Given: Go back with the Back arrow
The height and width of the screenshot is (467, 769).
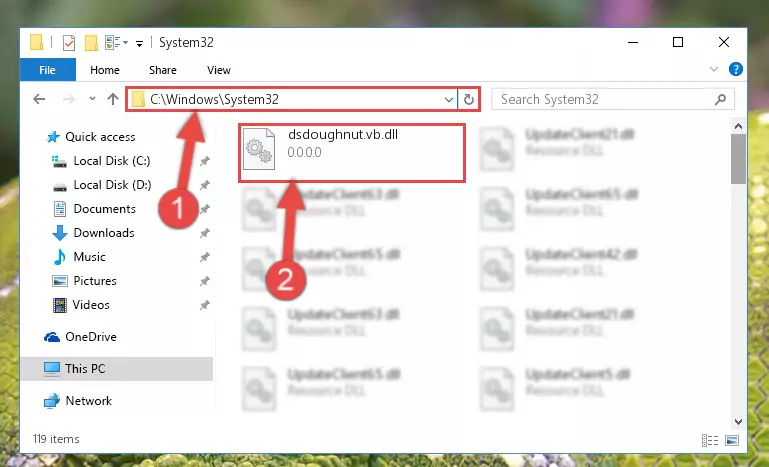Looking at the screenshot, I should 39,99.
